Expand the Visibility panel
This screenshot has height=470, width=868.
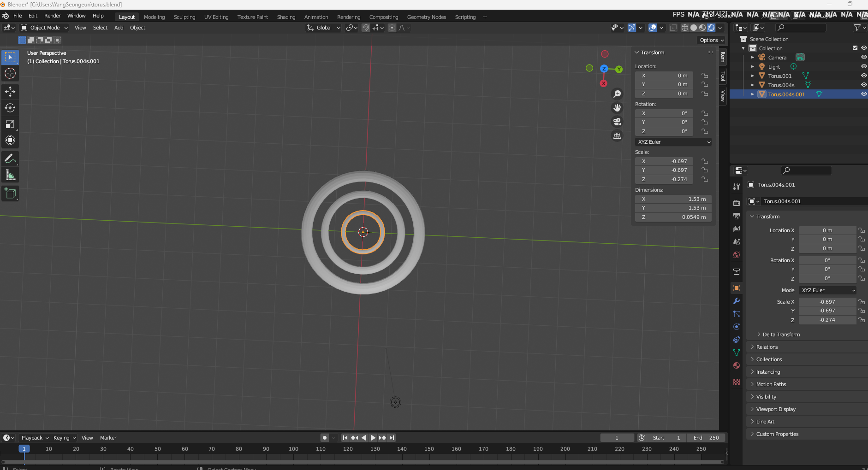766,397
